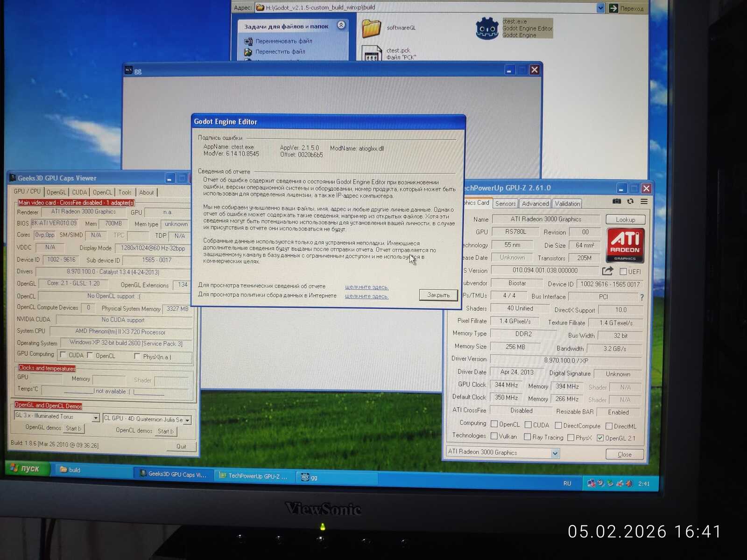This screenshot has width=747, height=560.
Task: Click the Close button at the bottom of GPU-Z
Action: (x=625, y=455)
